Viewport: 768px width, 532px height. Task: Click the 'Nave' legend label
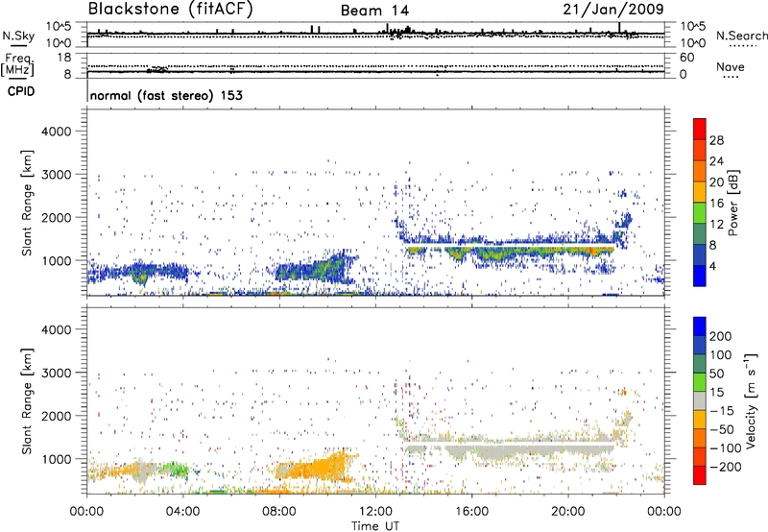click(x=730, y=66)
